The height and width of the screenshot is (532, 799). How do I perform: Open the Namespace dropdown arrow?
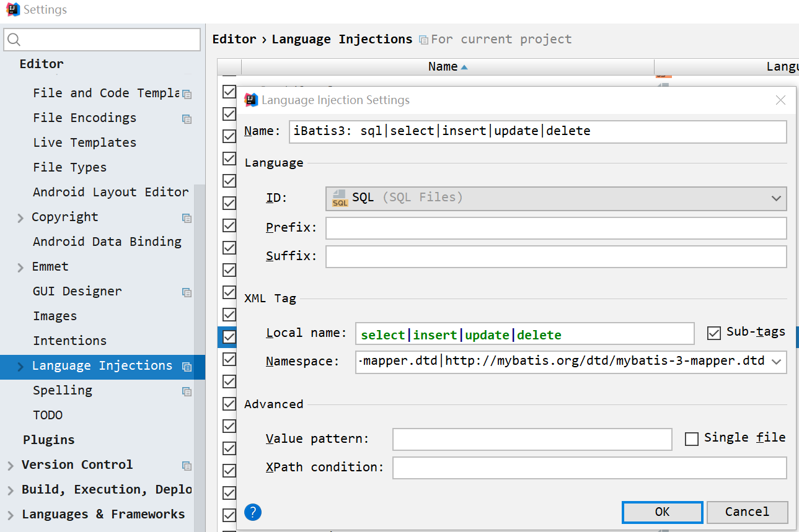777,362
